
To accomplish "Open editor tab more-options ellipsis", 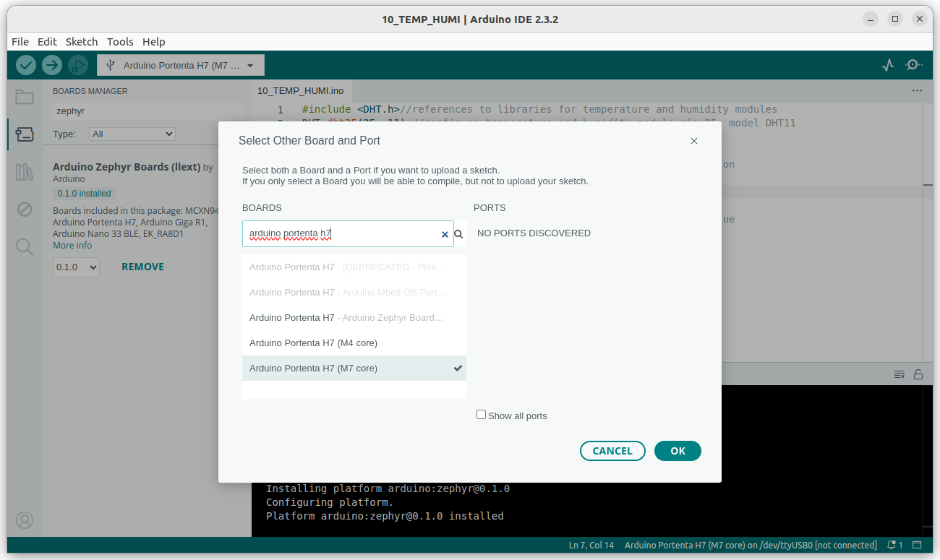I will point(917,91).
